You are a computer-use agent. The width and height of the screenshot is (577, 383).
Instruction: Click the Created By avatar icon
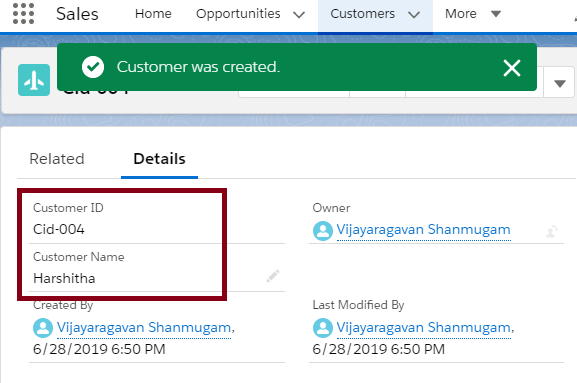[43, 328]
